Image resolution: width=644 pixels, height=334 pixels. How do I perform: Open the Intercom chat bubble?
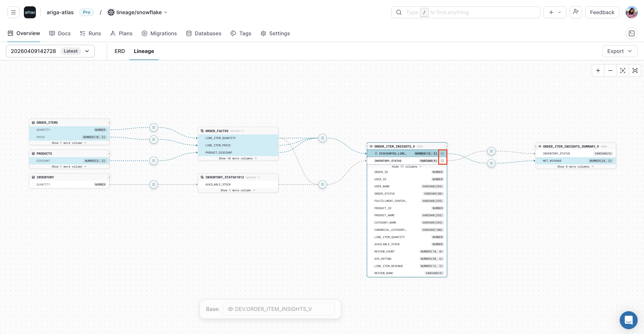pyautogui.click(x=629, y=320)
